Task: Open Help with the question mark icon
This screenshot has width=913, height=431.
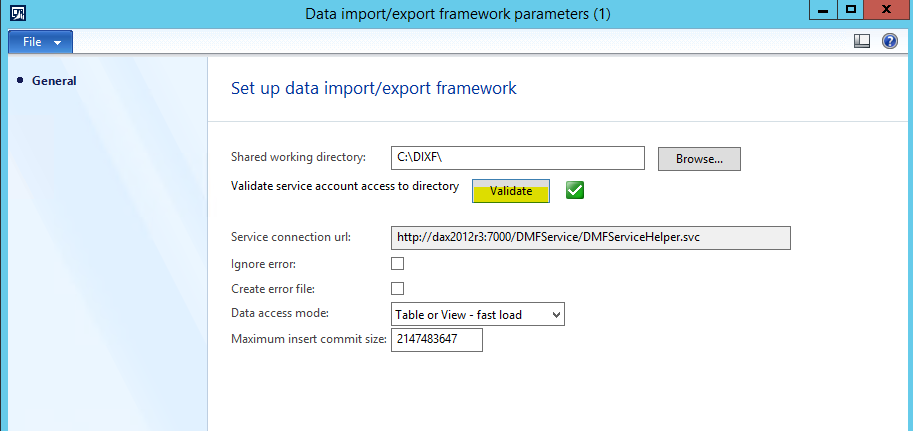Action: (x=889, y=42)
